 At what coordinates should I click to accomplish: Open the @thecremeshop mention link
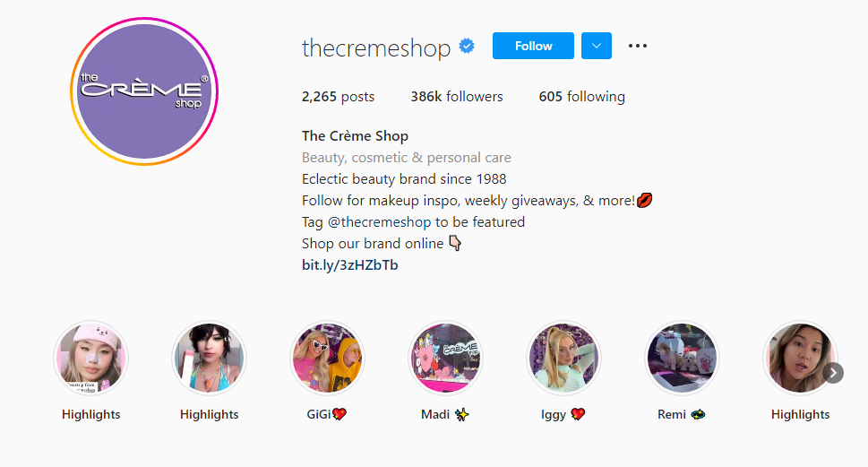[379, 222]
